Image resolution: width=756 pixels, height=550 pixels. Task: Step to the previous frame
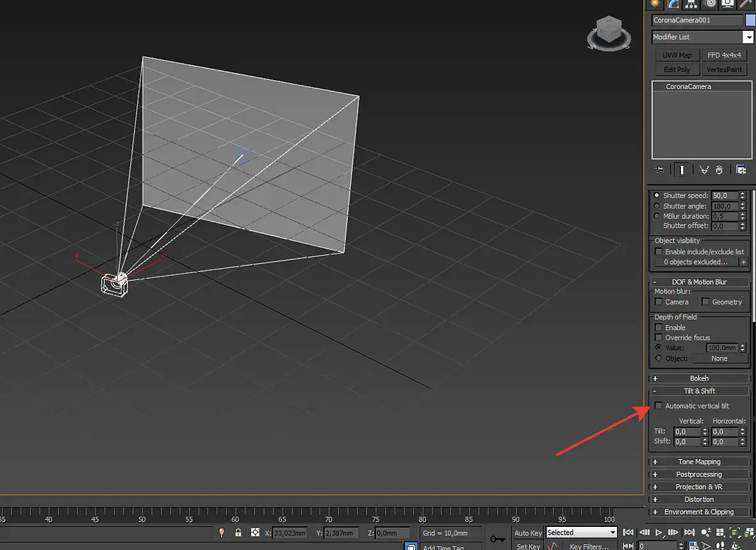[644, 532]
